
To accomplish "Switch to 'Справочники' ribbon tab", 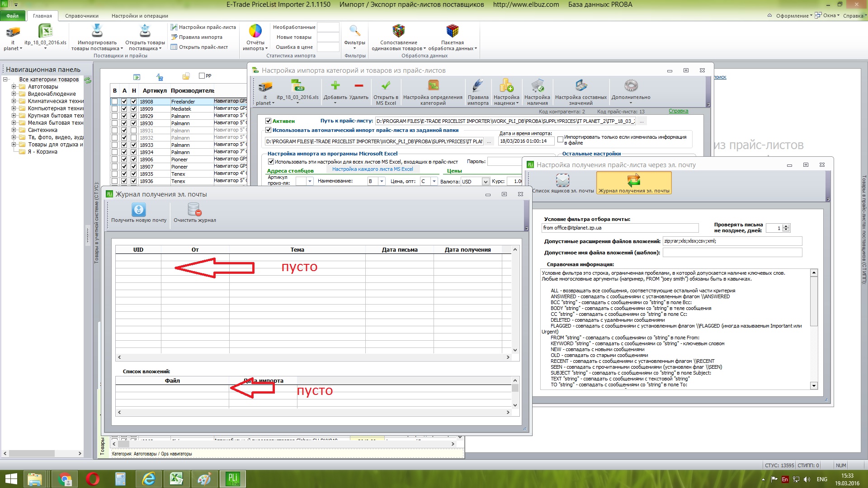I will click(x=82, y=16).
